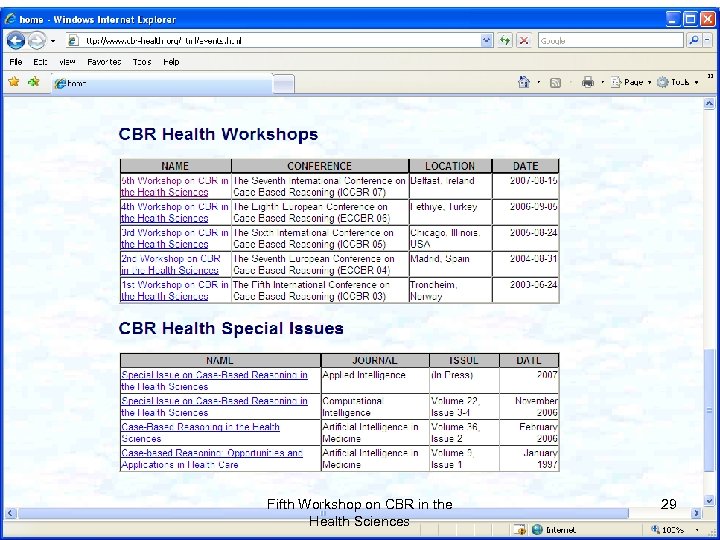Open Case-based Reasoning: Opportunities and Applications link
Viewport: 720px width, 540px height.
[212, 459]
